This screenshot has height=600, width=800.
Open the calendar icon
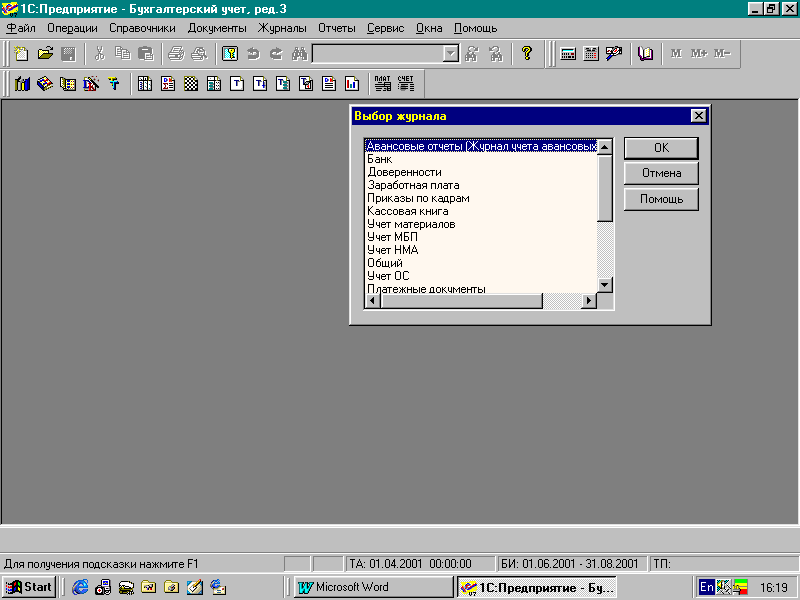591,54
